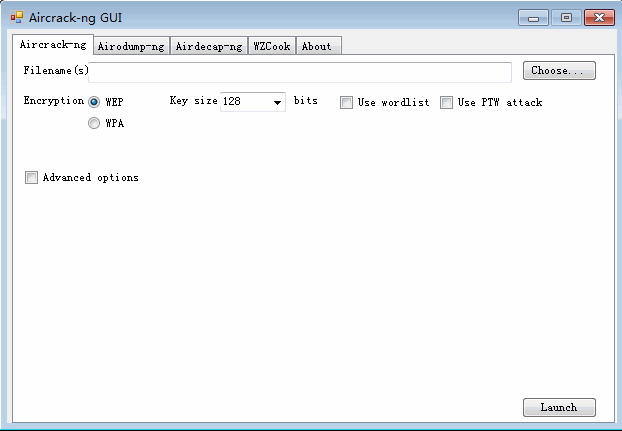Click the Launch button
The width and height of the screenshot is (622, 431).
(x=559, y=407)
